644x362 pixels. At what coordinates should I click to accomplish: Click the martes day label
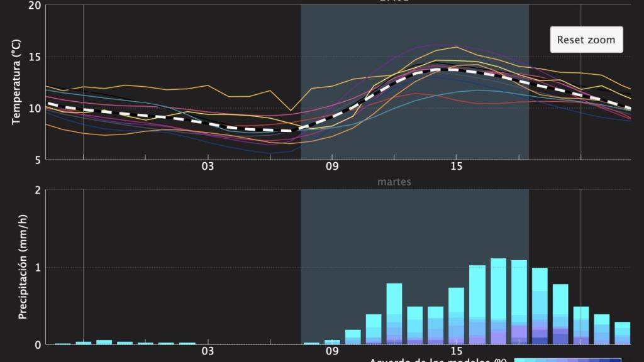click(x=394, y=182)
